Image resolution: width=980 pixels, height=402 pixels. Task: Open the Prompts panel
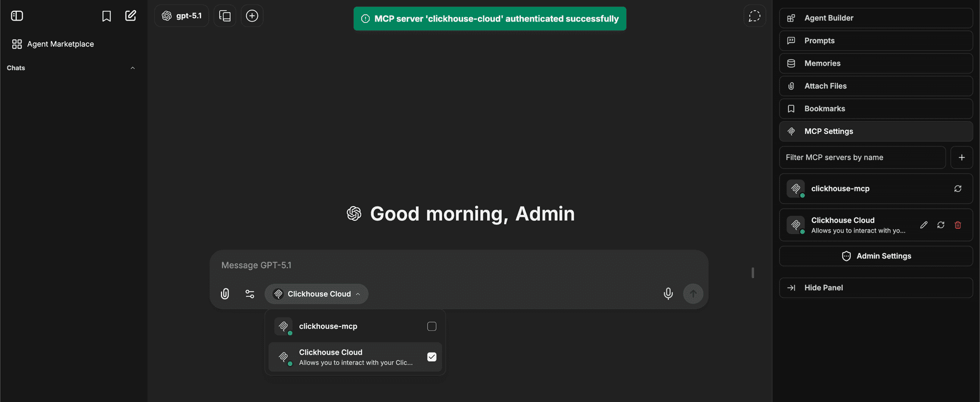(x=876, y=41)
